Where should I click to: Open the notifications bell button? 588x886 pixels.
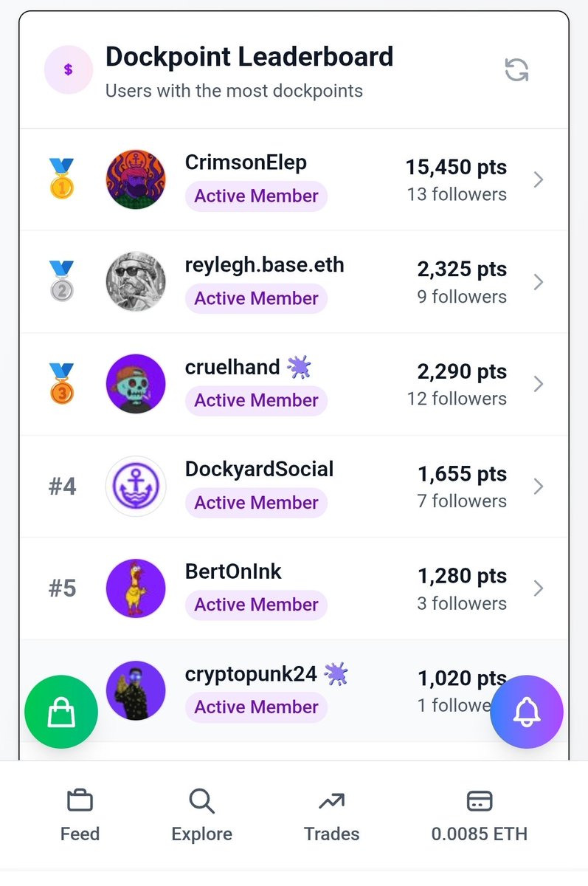click(x=527, y=712)
